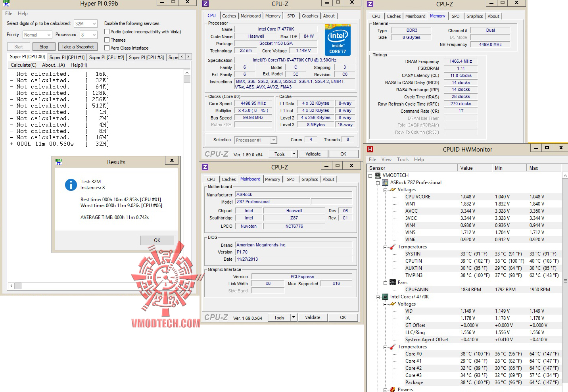The height and width of the screenshot is (392, 568).
Task: Click OK in the Results dialog
Action: (157, 240)
